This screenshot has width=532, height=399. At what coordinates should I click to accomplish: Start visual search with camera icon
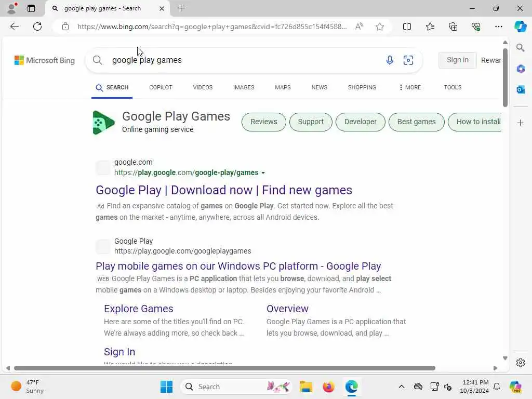point(408,60)
